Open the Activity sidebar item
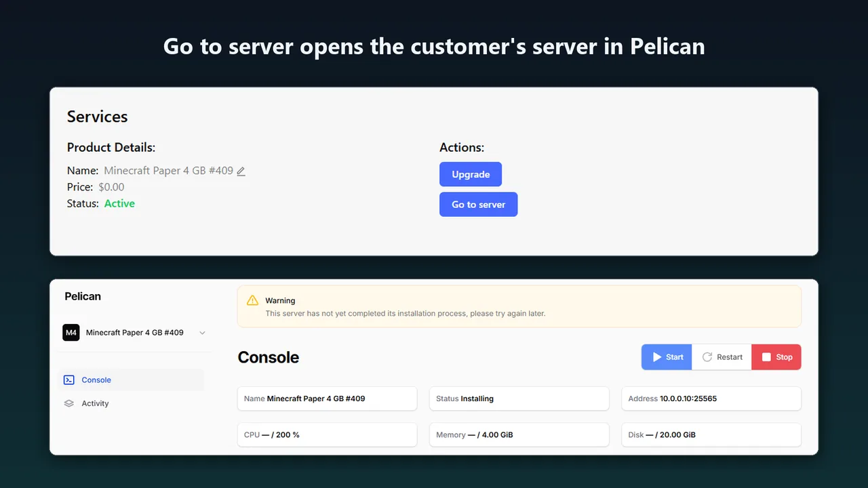This screenshot has height=488, width=868. 132,403
